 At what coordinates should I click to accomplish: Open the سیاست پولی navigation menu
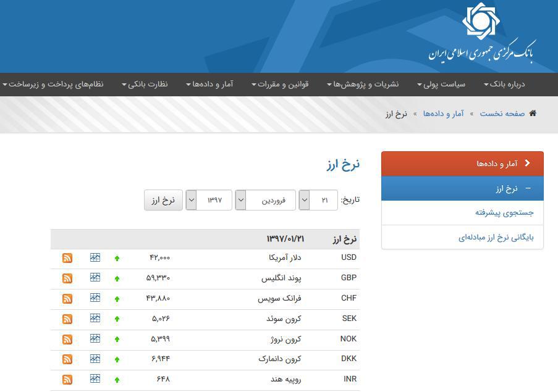coord(441,84)
